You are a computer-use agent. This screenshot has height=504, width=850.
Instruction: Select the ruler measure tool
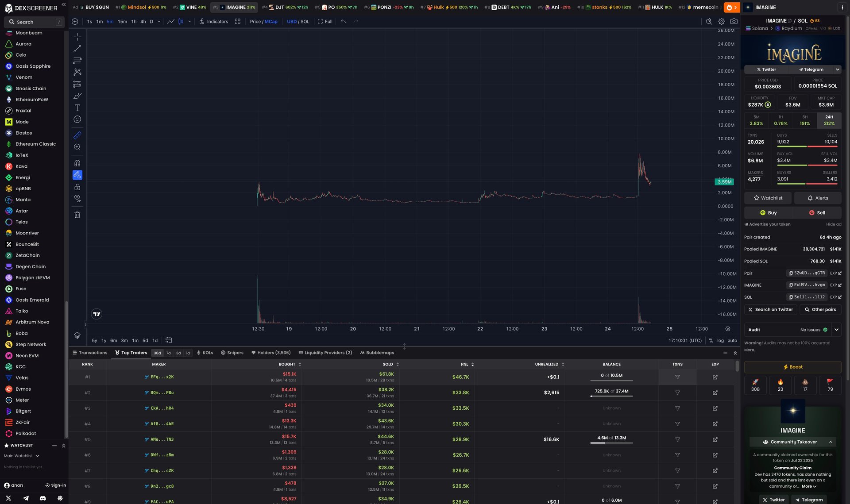click(x=77, y=135)
